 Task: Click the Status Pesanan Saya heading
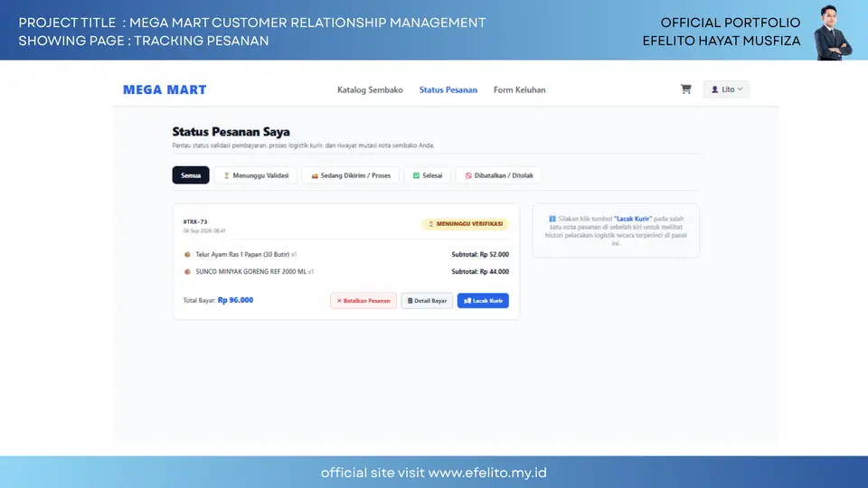pyautogui.click(x=231, y=132)
